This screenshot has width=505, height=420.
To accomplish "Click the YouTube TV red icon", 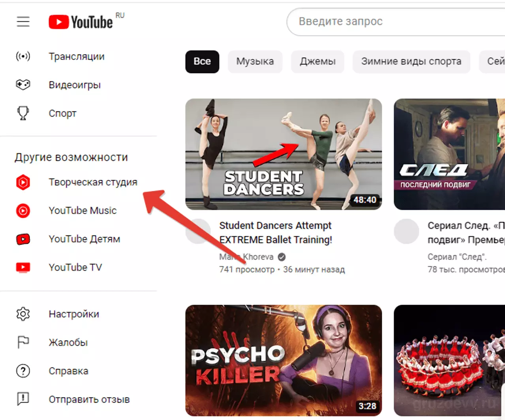I will tap(23, 267).
